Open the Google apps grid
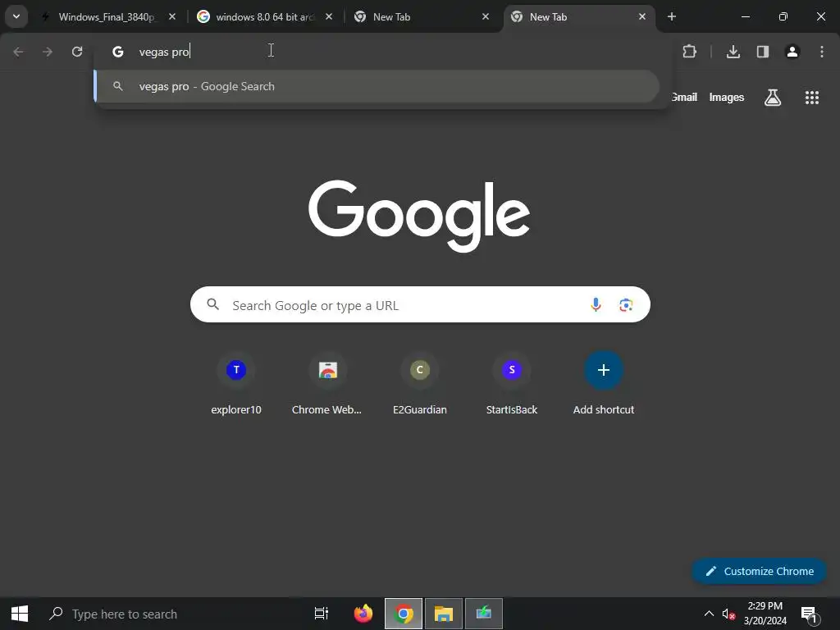 pos(812,98)
